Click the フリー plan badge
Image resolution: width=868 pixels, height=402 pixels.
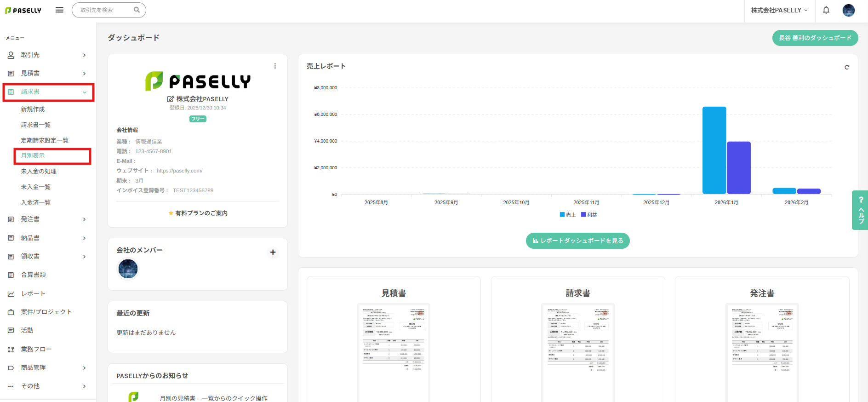click(198, 119)
